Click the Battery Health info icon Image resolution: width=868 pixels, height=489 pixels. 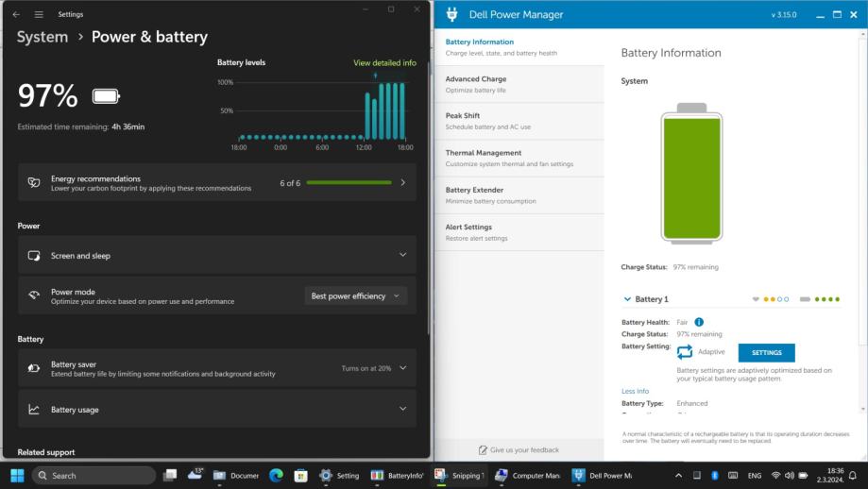click(699, 322)
